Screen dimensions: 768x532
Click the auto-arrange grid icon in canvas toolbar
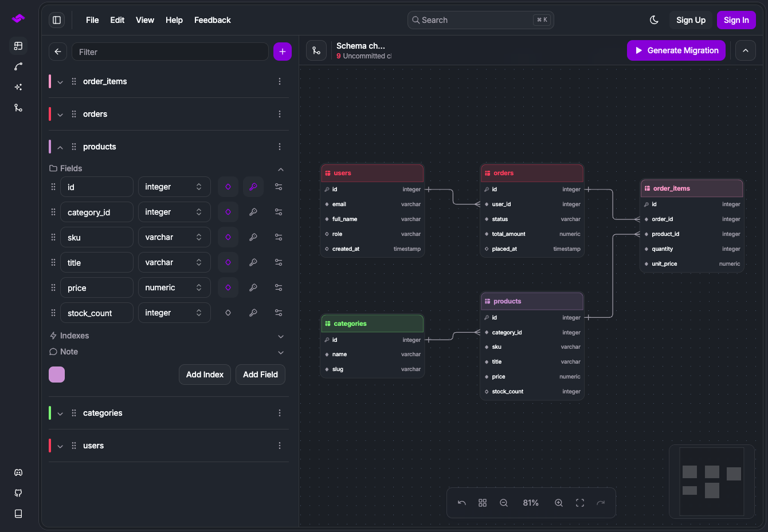(483, 503)
